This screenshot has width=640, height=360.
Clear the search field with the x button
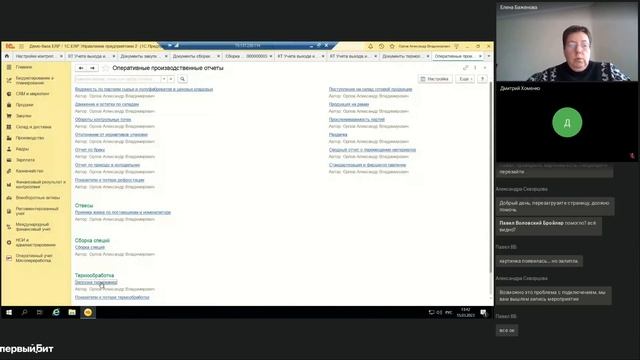pos(171,79)
